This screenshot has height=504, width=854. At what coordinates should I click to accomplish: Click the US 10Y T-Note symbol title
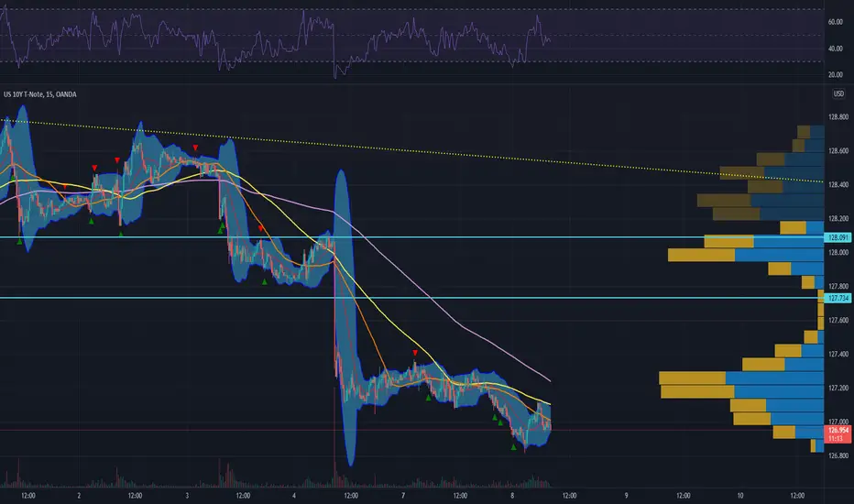(x=39, y=94)
